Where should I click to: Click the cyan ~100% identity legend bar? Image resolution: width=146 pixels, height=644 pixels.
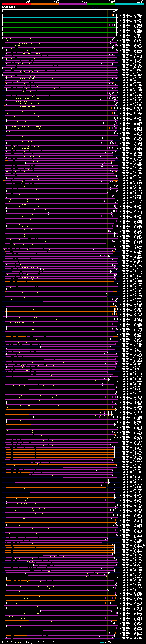click(x=130, y=4)
